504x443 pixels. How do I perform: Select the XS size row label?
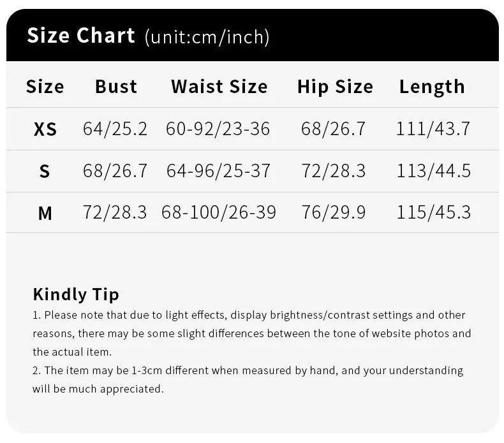(45, 129)
